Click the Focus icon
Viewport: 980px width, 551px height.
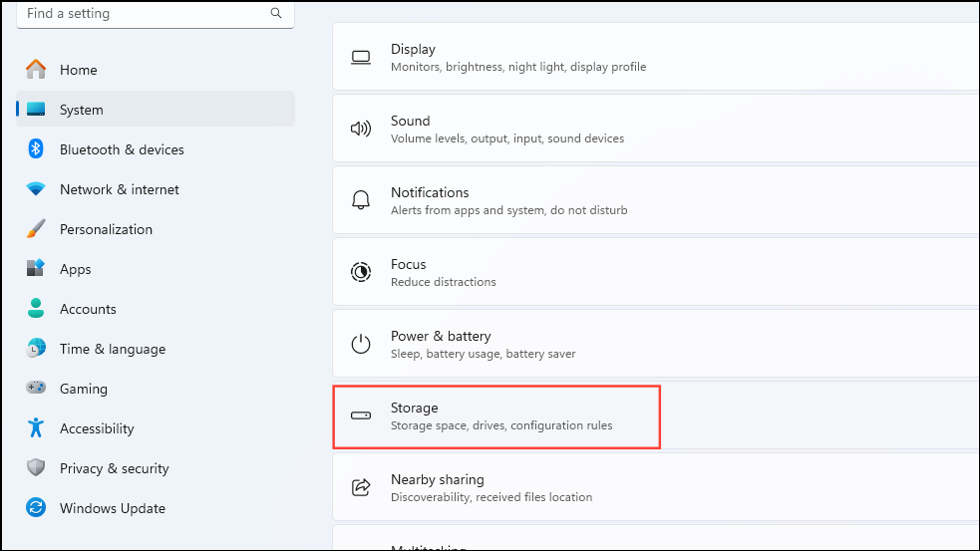coord(361,272)
